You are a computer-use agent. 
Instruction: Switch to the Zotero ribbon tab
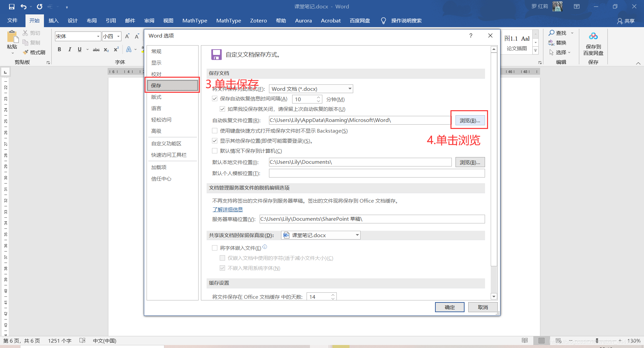pyautogui.click(x=258, y=21)
